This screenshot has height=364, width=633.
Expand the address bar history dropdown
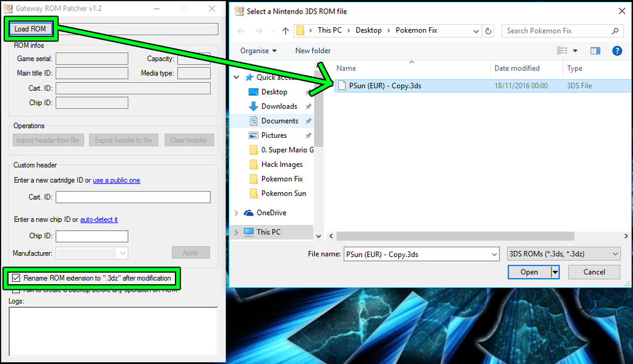point(476,31)
